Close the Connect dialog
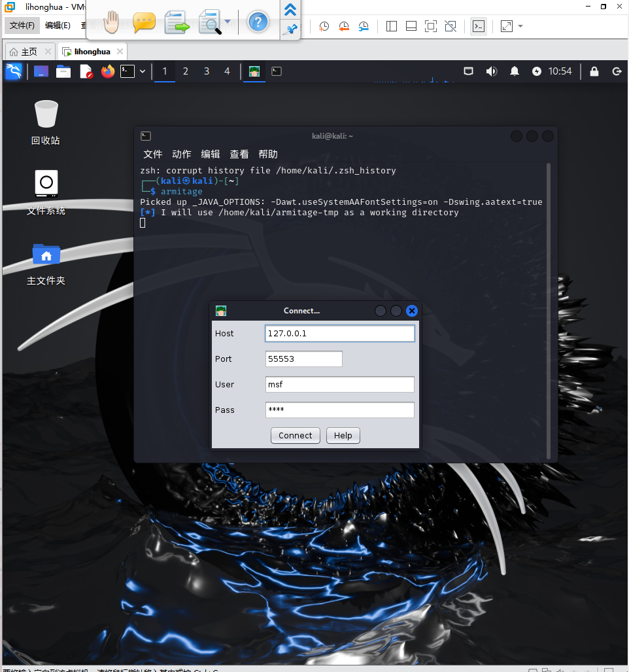 tap(412, 311)
